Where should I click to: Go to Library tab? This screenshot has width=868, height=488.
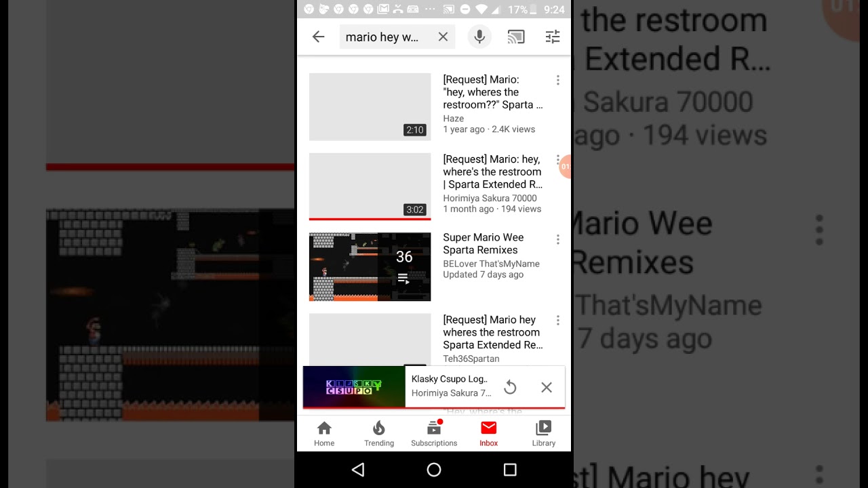544,434
